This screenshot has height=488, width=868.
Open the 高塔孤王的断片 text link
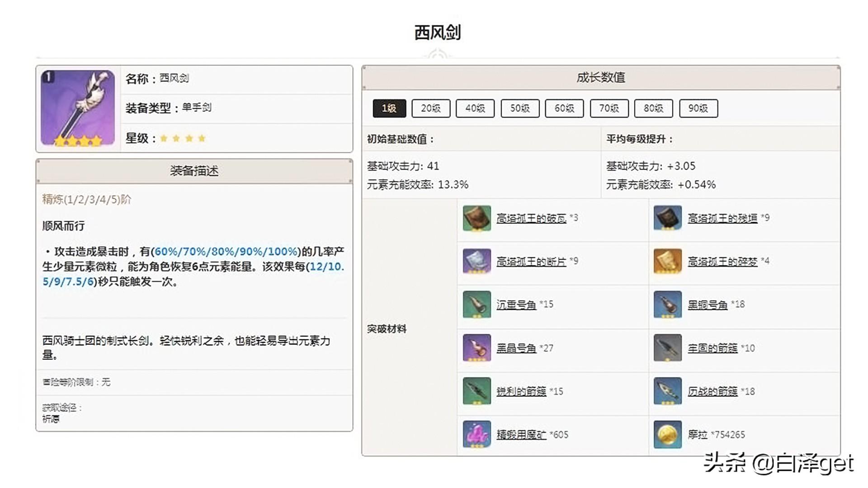(x=531, y=262)
